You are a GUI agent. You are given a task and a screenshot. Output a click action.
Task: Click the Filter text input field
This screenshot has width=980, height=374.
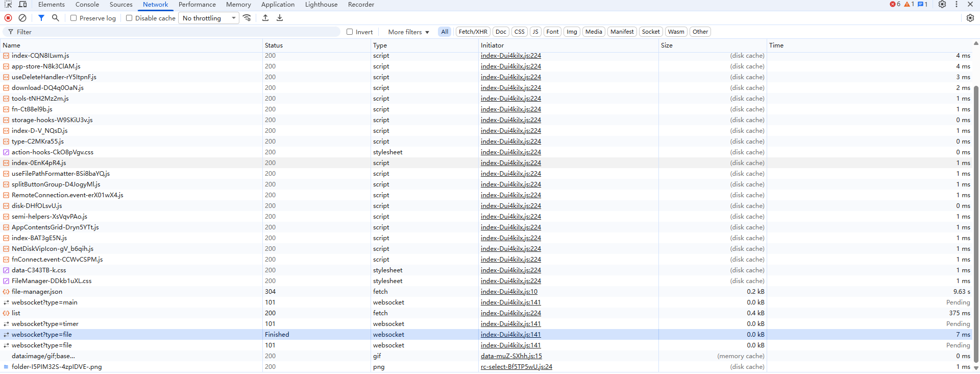click(x=171, y=32)
